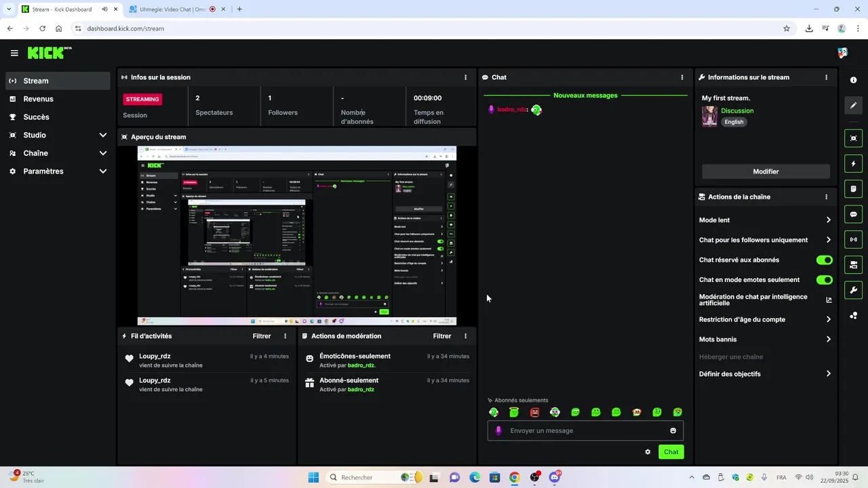This screenshot has height=488, width=868.
Task: Open Chrome tab search dropdown
Action: (x=9, y=9)
